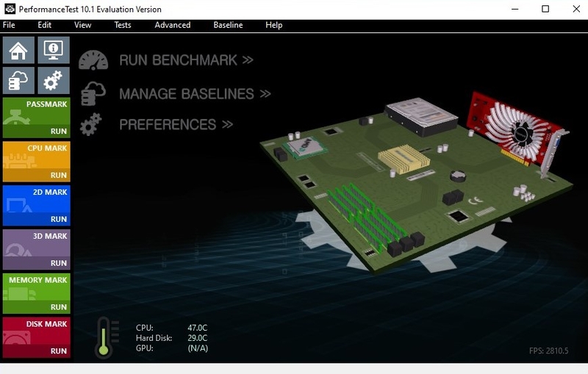Click the GPU temperature (N/A) value
The width and height of the screenshot is (588, 374).
pyautogui.click(x=198, y=348)
